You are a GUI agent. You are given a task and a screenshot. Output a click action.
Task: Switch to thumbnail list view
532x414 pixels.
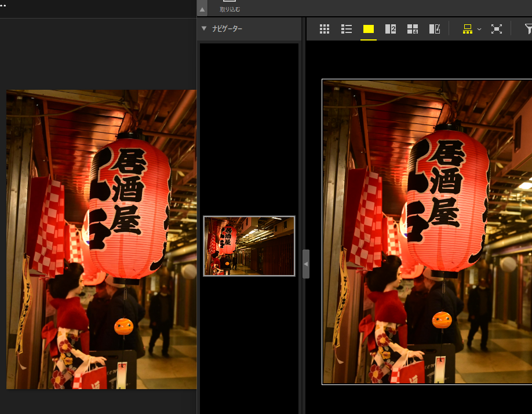[346, 29]
